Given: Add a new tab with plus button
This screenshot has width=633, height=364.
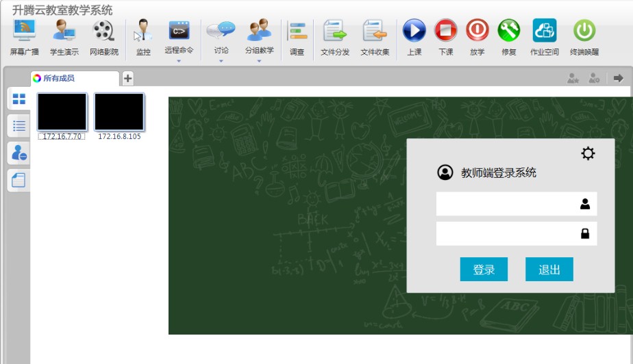Looking at the screenshot, I should pyautogui.click(x=128, y=78).
